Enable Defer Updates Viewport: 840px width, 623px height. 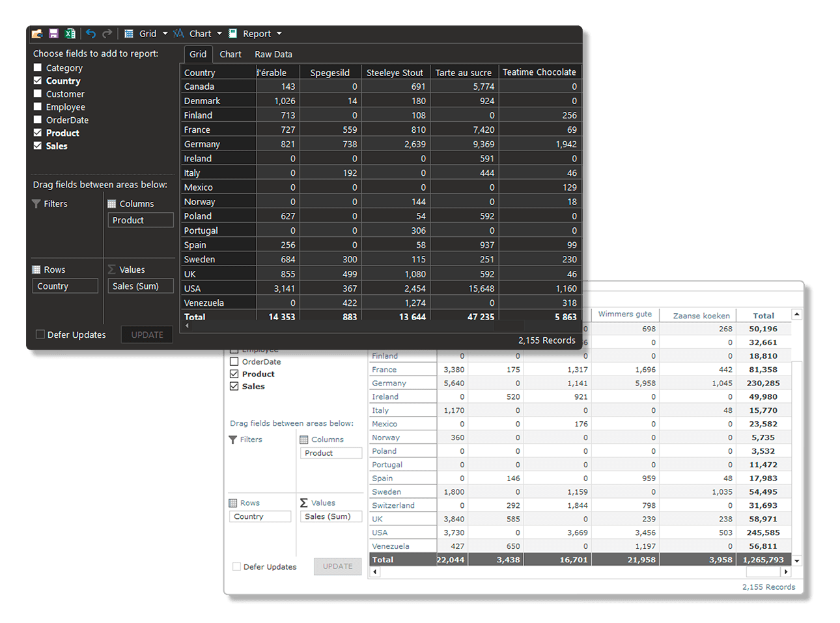point(40,335)
